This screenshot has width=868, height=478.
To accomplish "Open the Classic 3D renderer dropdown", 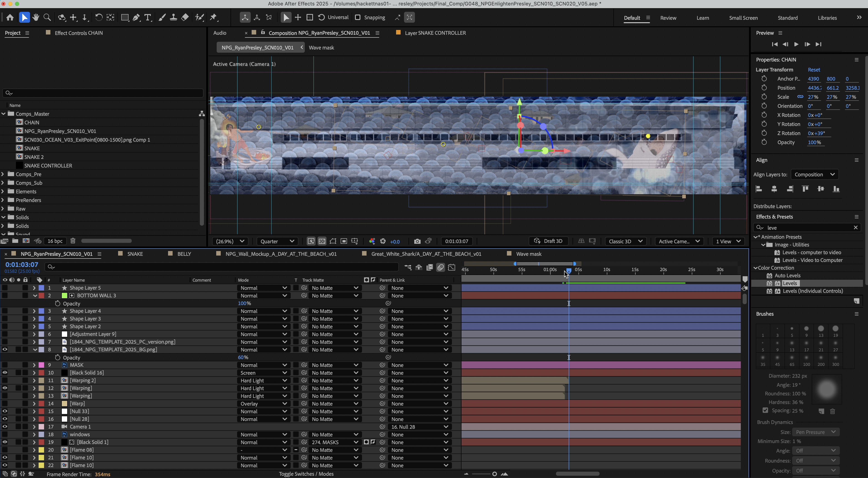I will (x=625, y=241).
